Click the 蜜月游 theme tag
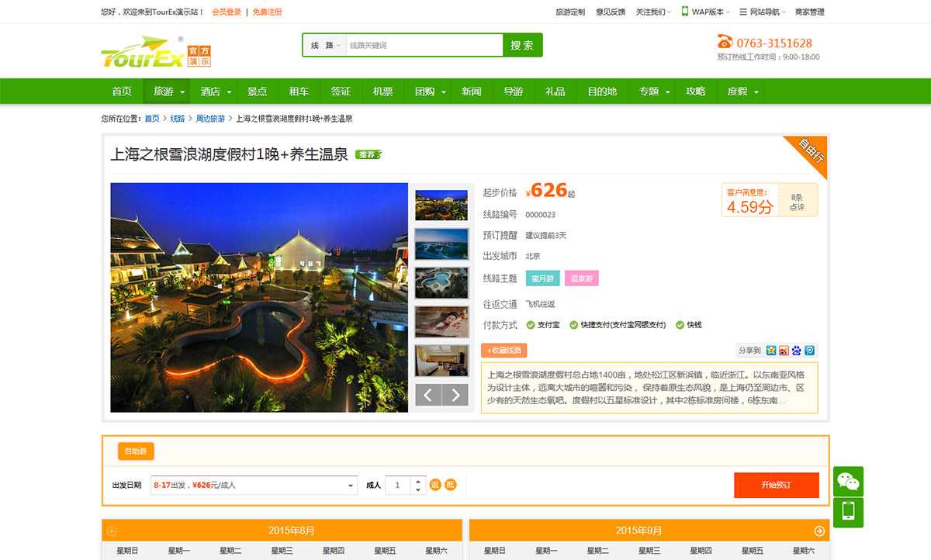The width and height of the screenshot is (931, 560). click(x=542, y=278)
